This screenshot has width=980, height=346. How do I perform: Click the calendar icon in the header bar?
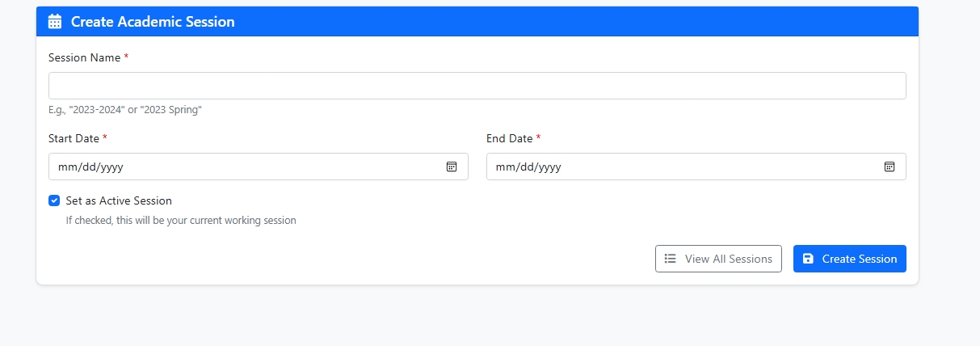point(55,22)
